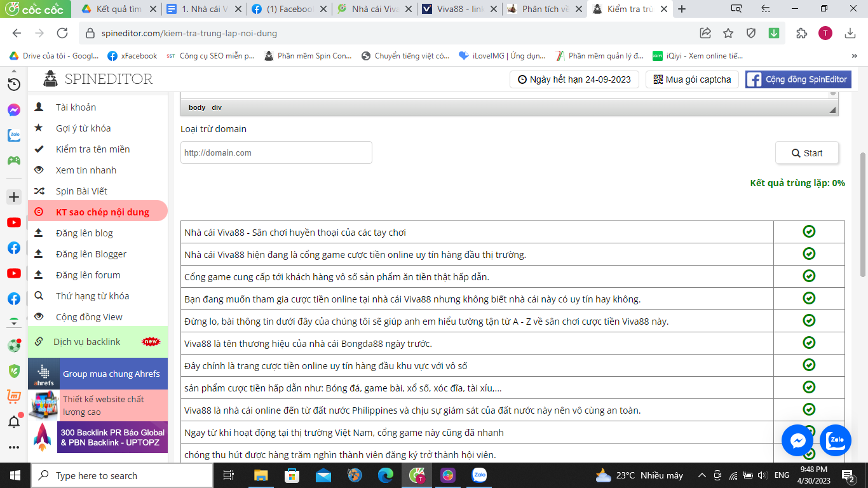The height and width of the screenshot is (488, 868).
Task: Click the address bar URL
Action: pos(189,33)
